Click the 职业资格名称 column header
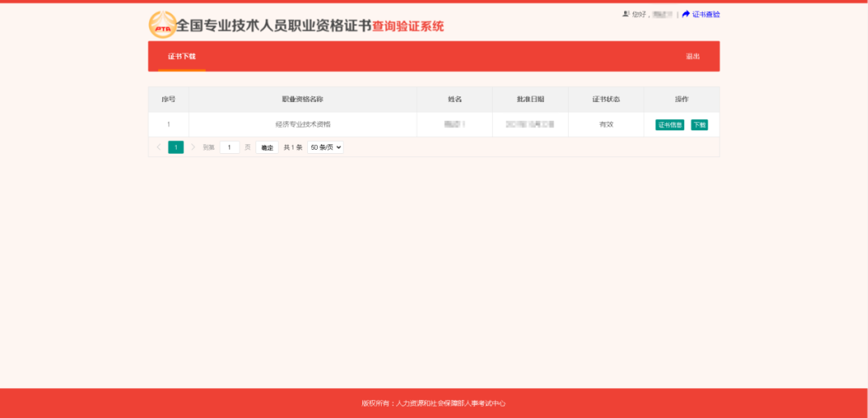 coord(302,100)
